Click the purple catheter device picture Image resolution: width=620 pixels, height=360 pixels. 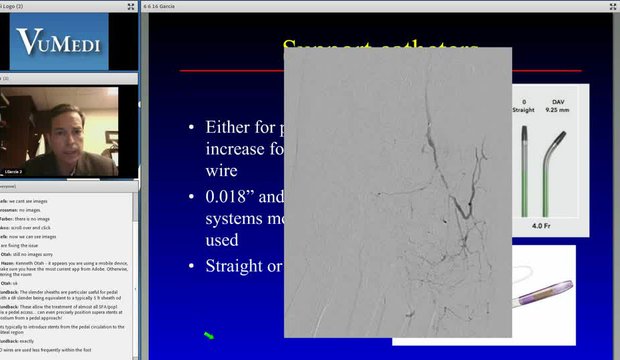click(x=544, y=294)
